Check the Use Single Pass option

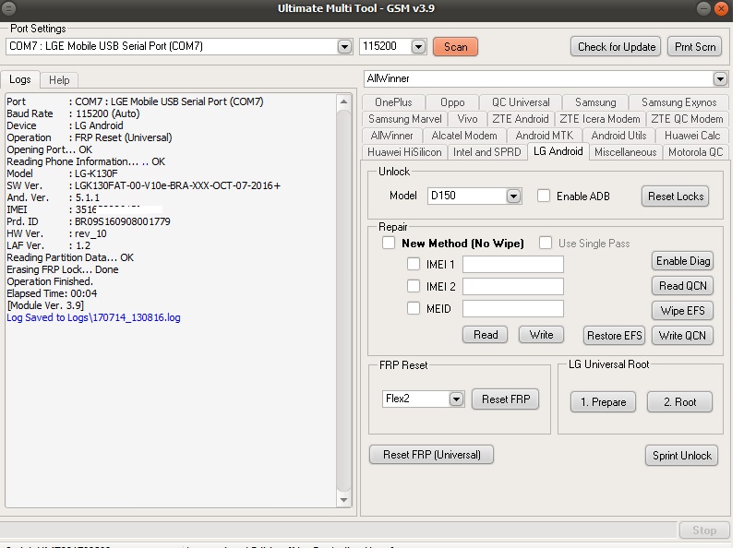[x=546, y=243]
